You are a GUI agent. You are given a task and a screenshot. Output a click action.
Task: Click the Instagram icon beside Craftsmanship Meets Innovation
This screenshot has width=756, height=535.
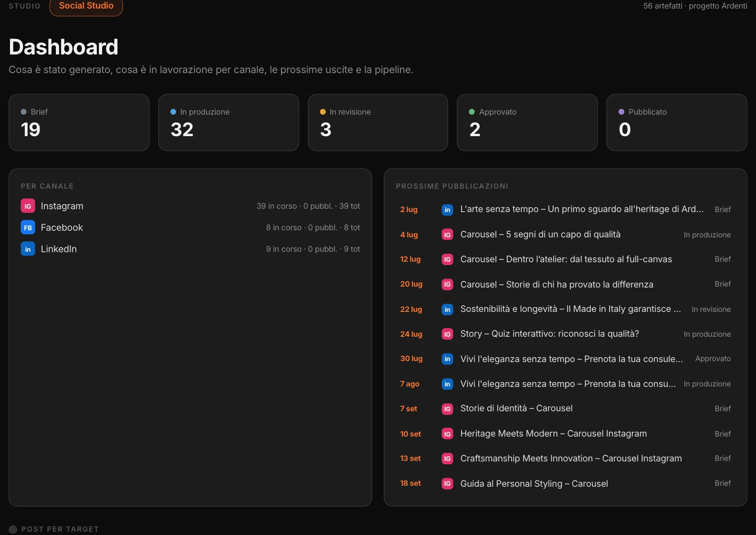coord(447,459)
